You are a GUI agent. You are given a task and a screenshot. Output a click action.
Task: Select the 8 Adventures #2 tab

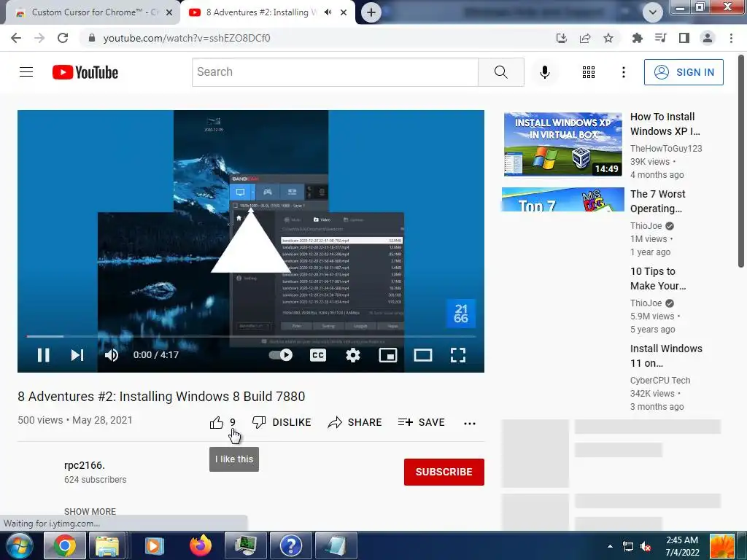(260, 12)
